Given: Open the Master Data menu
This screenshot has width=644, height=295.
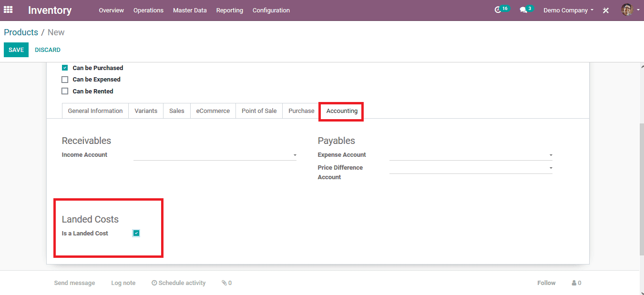Looking at the screenshot, I should click(x=190, y=10).
